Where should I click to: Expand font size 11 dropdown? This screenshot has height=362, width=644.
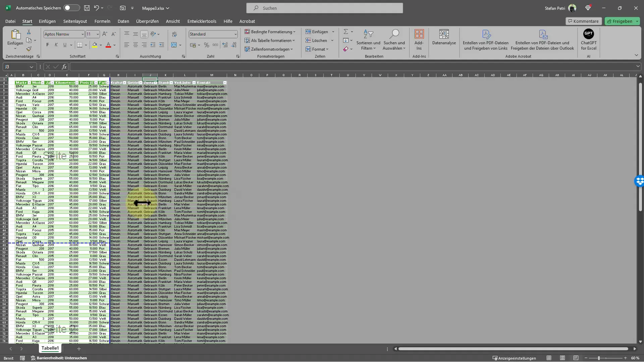click(97, 34)
